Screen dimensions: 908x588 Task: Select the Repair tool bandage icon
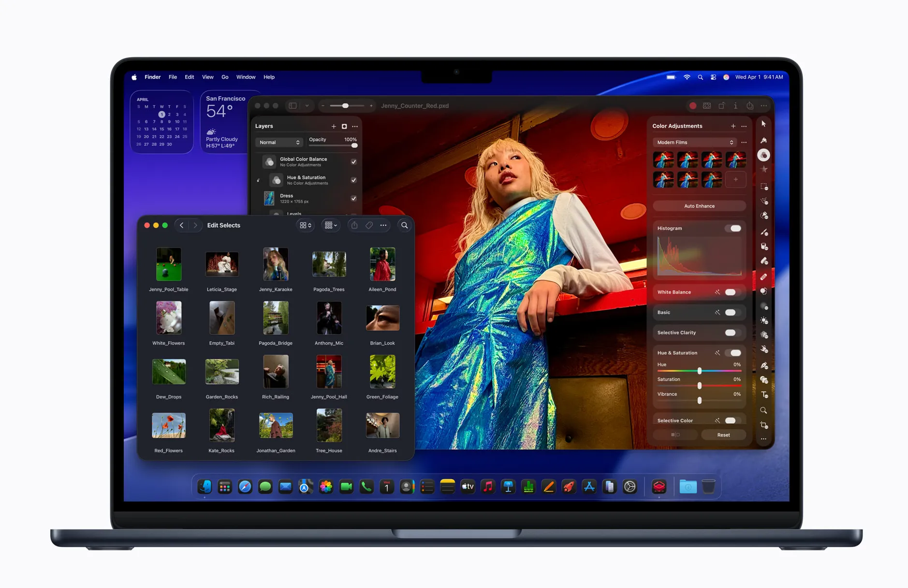[x=764, y=278]
